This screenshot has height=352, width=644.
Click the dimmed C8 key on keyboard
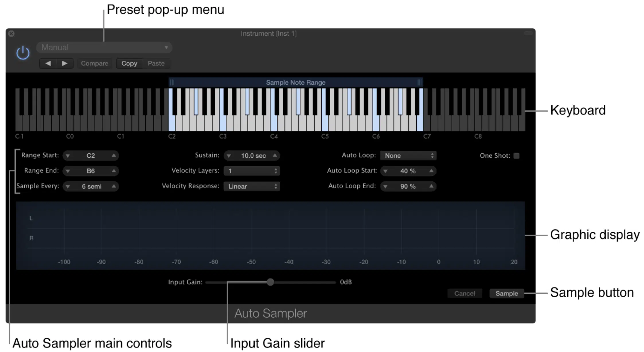tap(478, 123)
